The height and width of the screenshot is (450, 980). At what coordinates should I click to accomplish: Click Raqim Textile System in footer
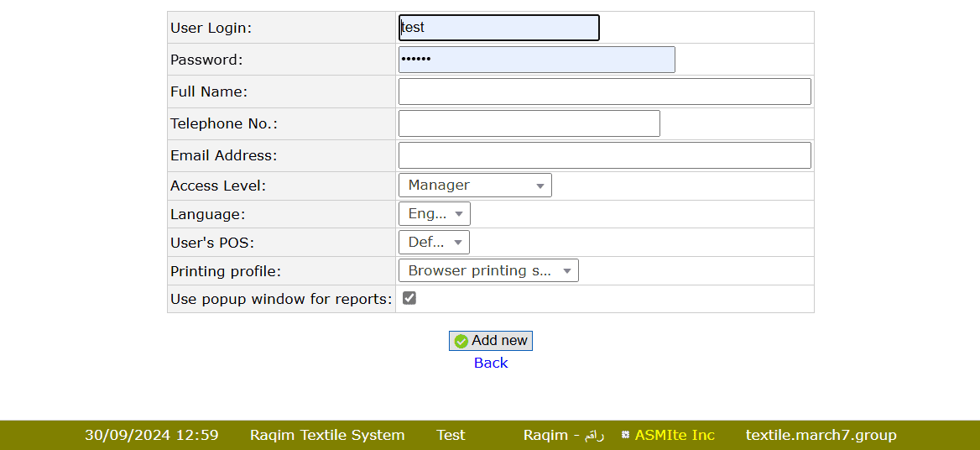(x=327, y=435)
